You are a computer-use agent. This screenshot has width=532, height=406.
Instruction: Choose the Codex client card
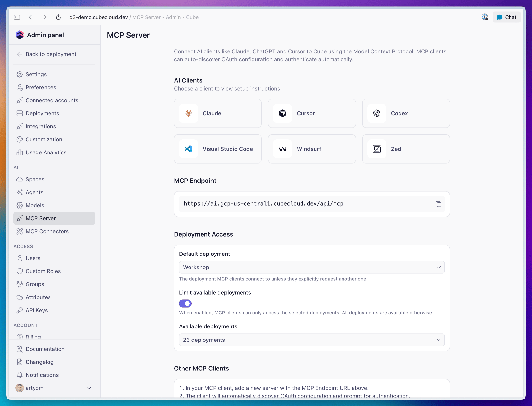406,113
